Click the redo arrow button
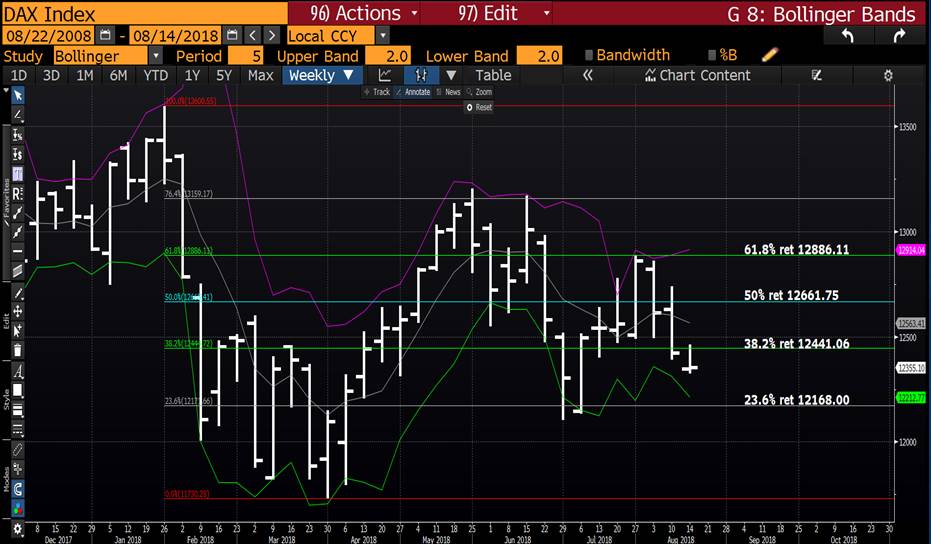Screen dimensions: 931x544 [899, 36]
